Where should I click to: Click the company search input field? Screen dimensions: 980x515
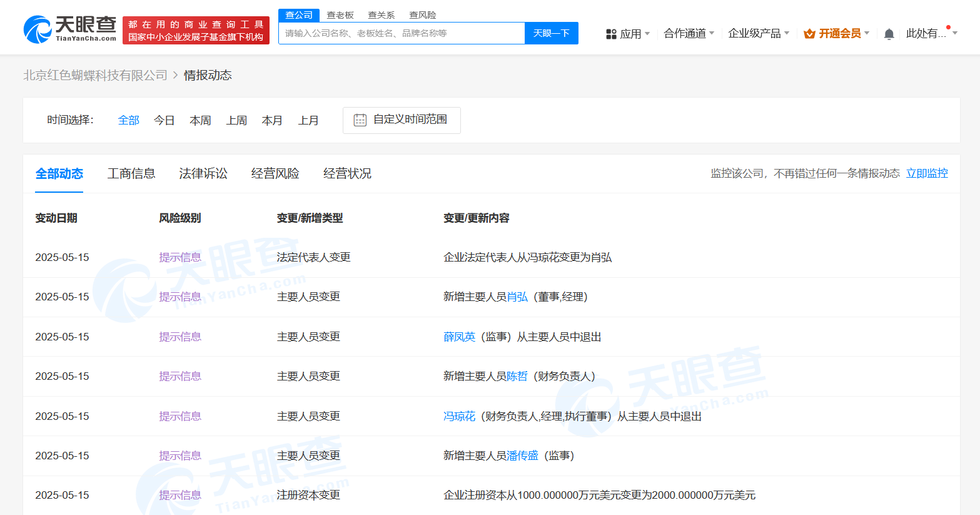coord(400,33)
